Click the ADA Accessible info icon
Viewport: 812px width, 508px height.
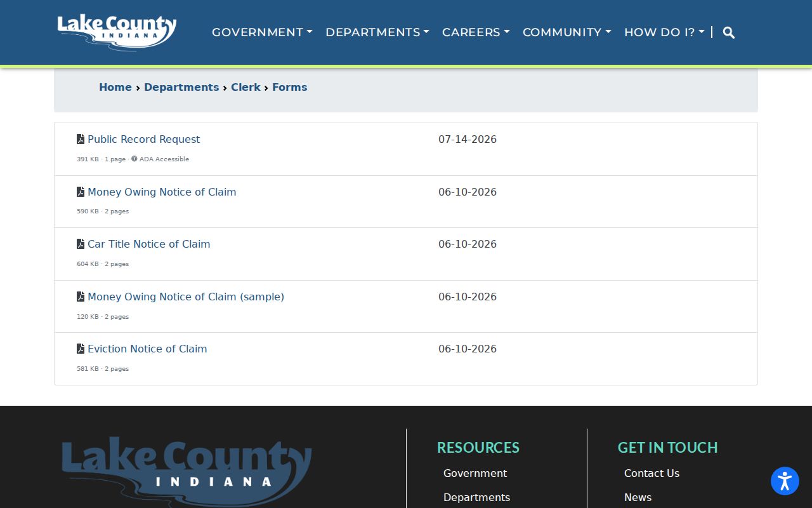pos(134,159)
